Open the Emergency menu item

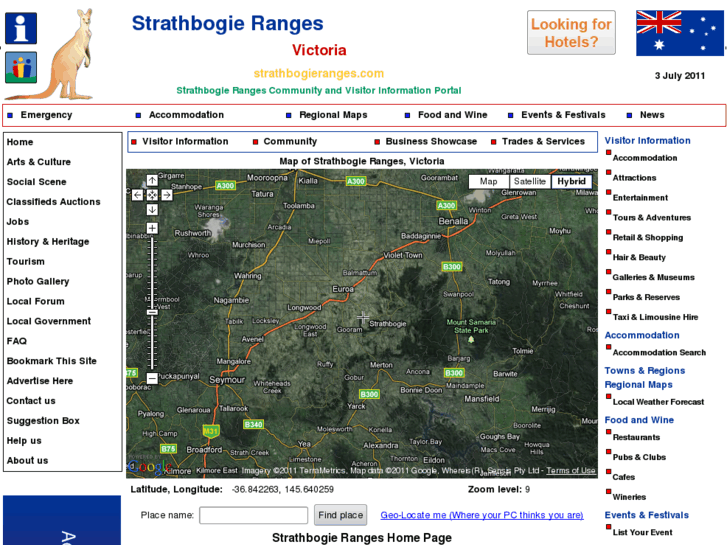[x=46, y=115]
